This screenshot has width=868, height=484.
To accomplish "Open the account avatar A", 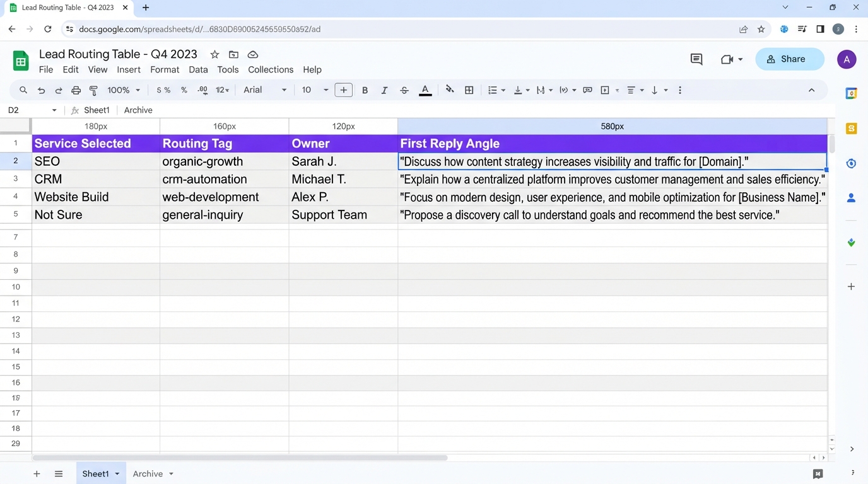I will 847,60.
